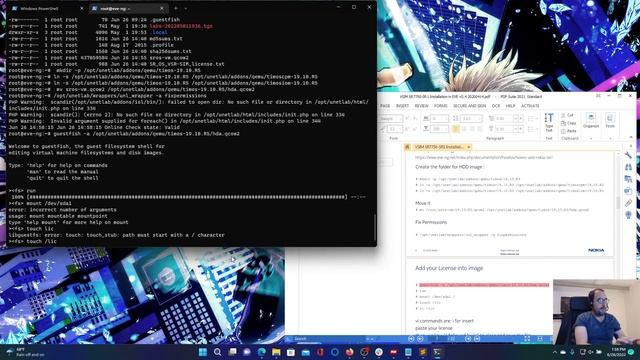The image size is (640, 360).
Task: Open the INSERT ribbon tab in PDF Suite
Action: (402, 106)
